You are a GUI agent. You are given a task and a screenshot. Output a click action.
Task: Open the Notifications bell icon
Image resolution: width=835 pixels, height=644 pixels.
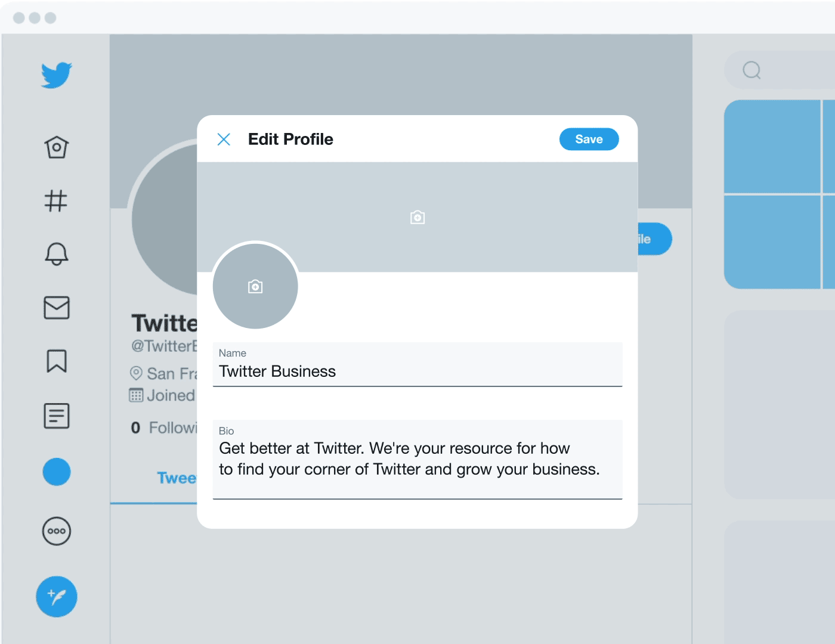pos(57,253)
